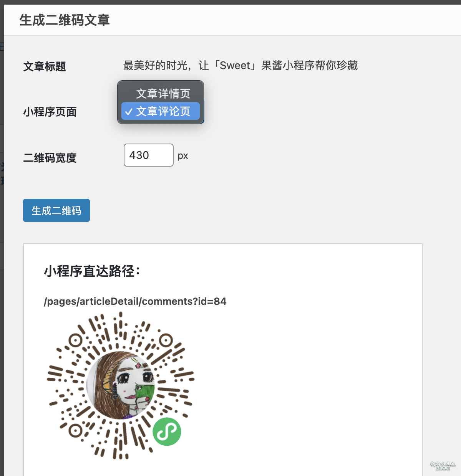Click the blue 生成二维码 button
Screen dimensions: 461x476
[56, 210]
